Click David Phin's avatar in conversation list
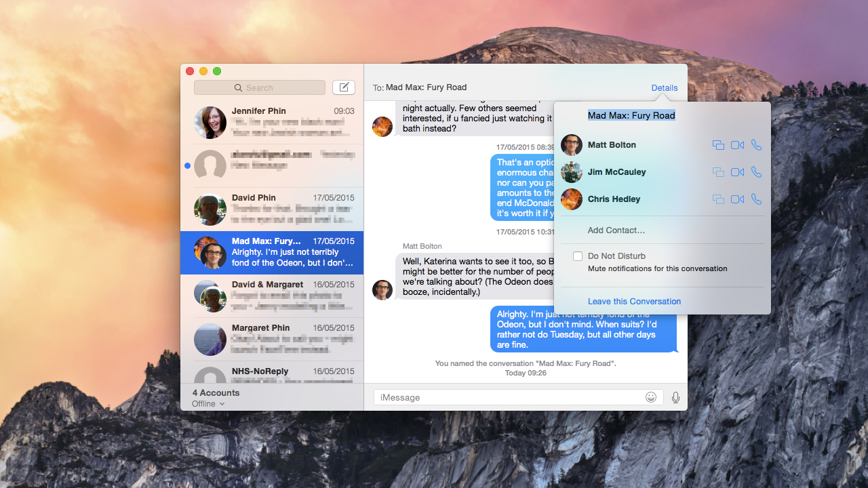The height and width of the screenshot is (488, 868). pos(210,209)
